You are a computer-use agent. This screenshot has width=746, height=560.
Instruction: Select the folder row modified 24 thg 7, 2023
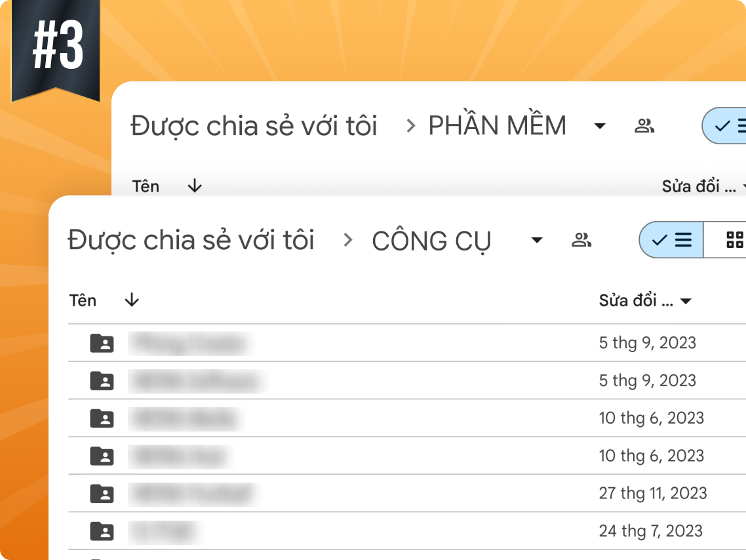(x=393, y=531)
